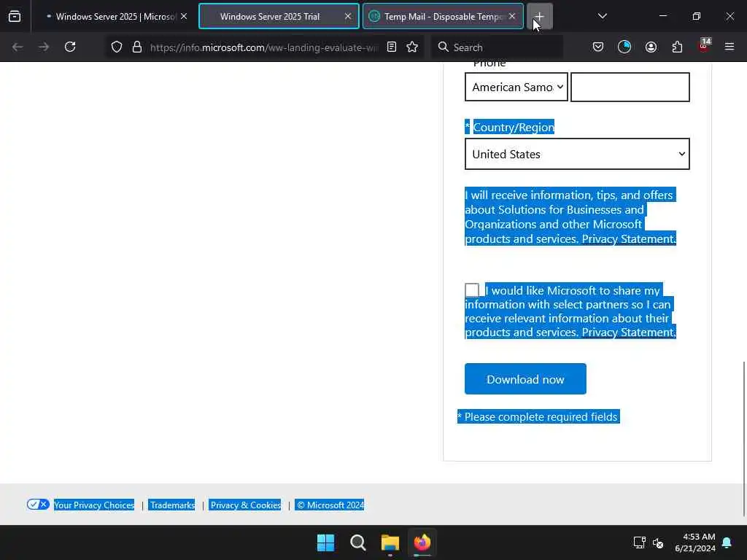Click the page vertical scrollbar
The height and width of the screenshot is (560, 747).
tap(743, 438)
